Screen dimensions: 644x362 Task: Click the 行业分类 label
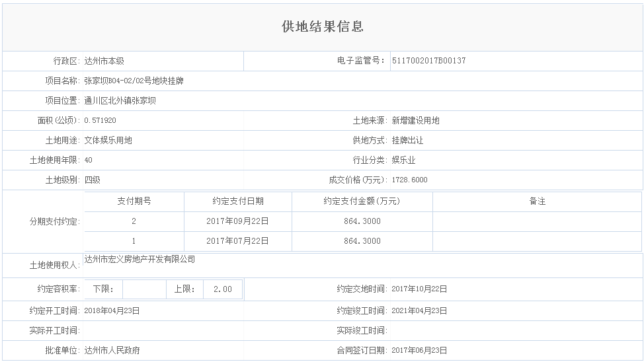tap(370, 160)
